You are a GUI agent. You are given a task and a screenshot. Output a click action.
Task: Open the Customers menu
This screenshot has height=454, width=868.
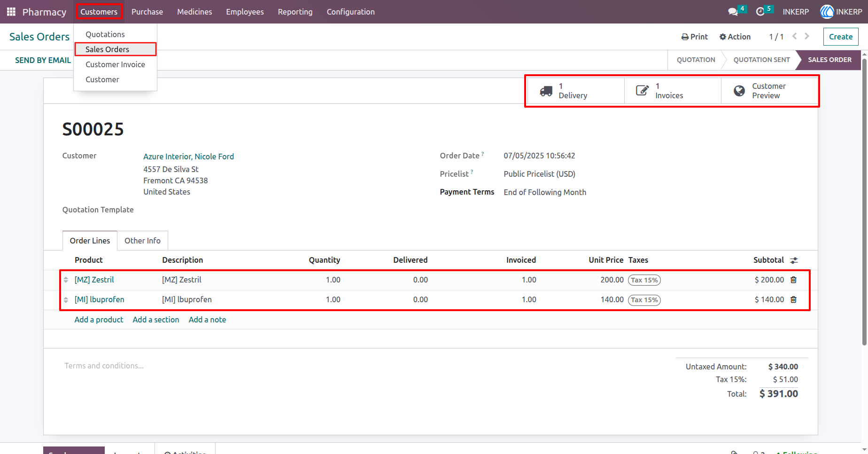click(99, 12)
